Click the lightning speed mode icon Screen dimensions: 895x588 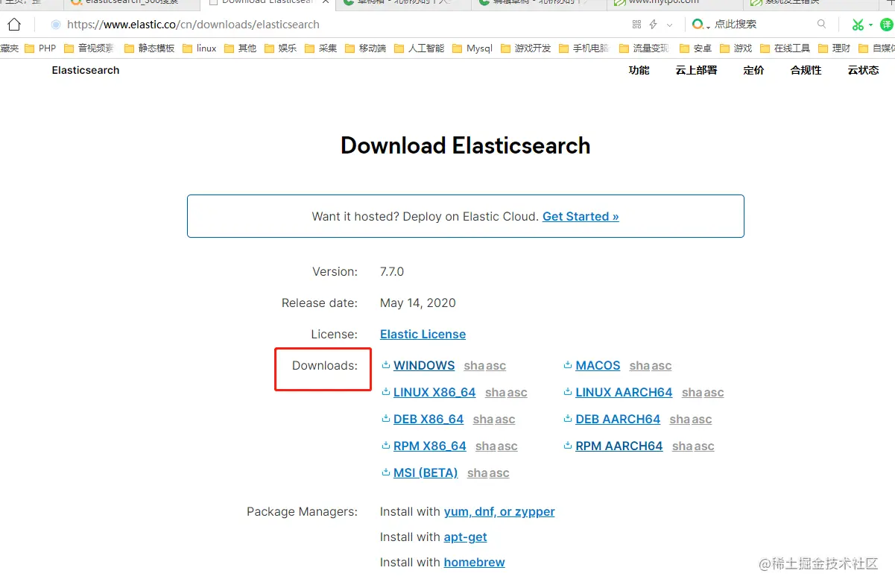pos(653,25)
